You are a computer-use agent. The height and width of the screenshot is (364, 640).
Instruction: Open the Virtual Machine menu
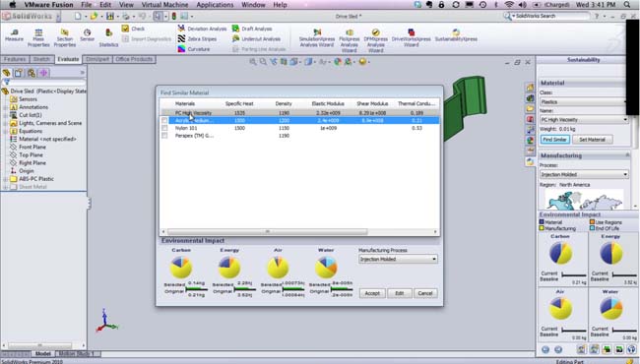[x=164, y=5]
